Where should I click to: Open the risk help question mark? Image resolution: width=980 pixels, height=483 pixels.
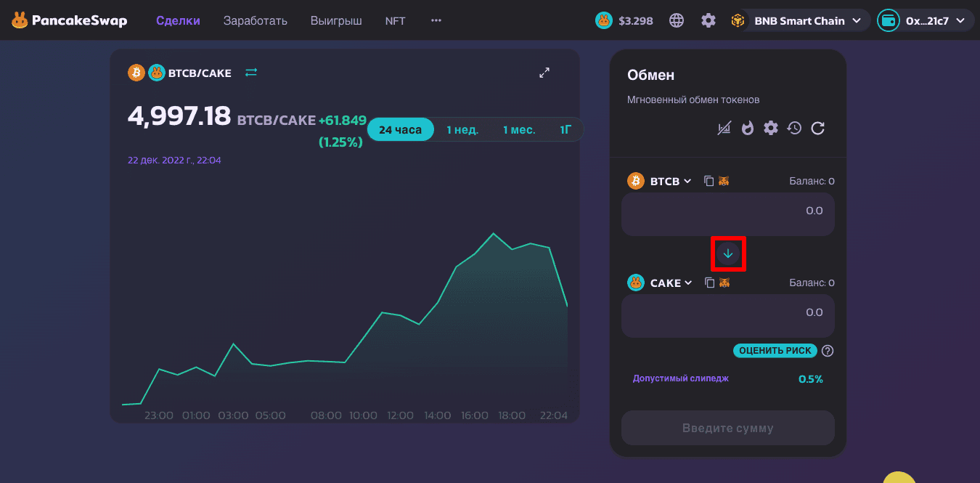click(828, 351)
